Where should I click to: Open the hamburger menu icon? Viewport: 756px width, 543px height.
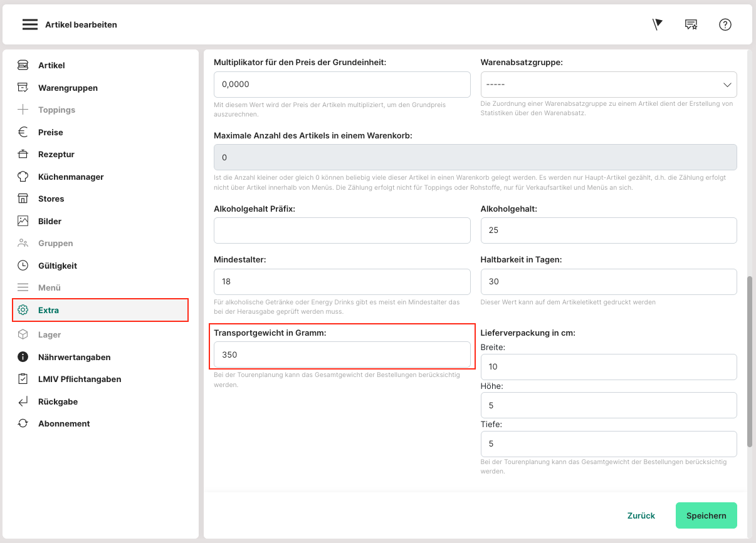point(30,24)
